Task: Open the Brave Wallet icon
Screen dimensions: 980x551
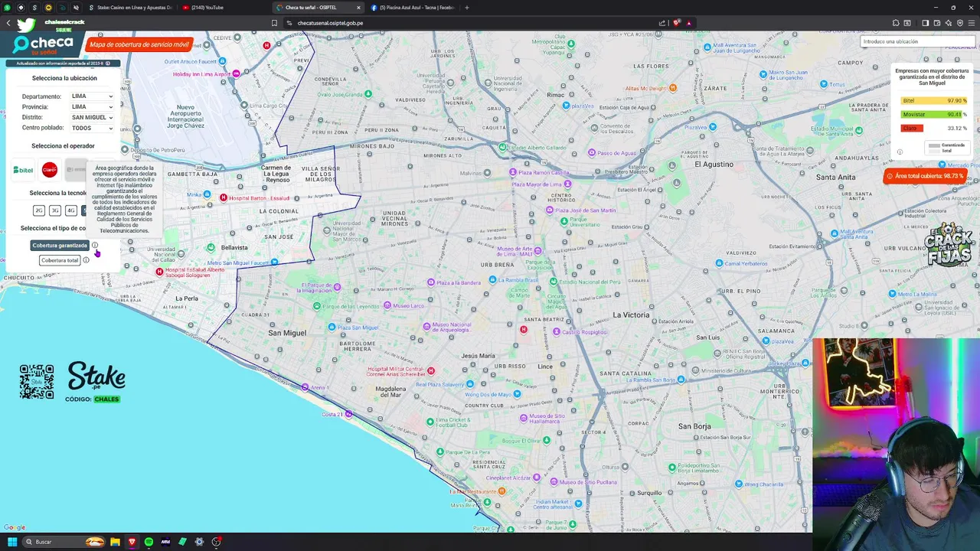Action: (936, 23)
